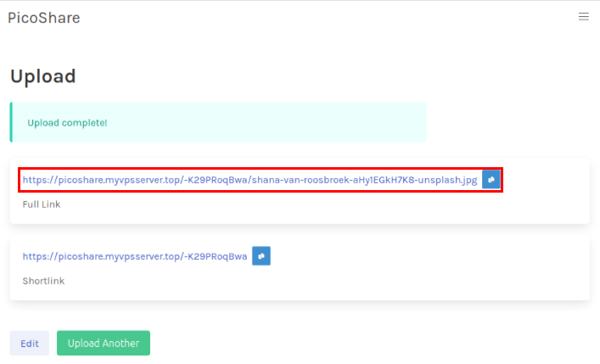Screen dimensions: 600x364
Task: Click the 'Full Link' label
Action: click(x=42, y=204)
